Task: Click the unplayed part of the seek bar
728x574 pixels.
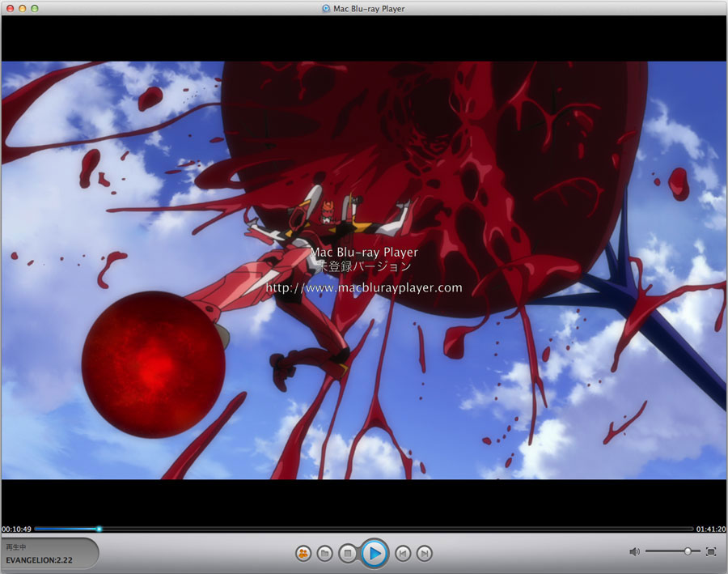Action: tap(396, 529)
